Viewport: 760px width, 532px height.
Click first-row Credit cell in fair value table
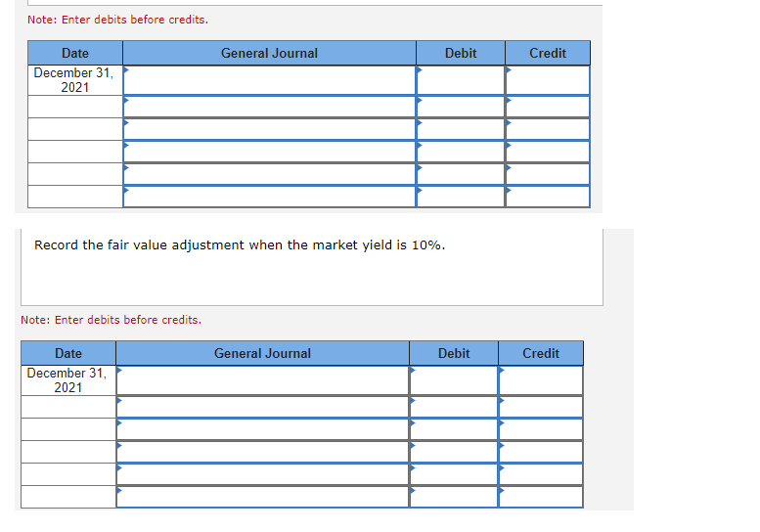tap(541, 380)
